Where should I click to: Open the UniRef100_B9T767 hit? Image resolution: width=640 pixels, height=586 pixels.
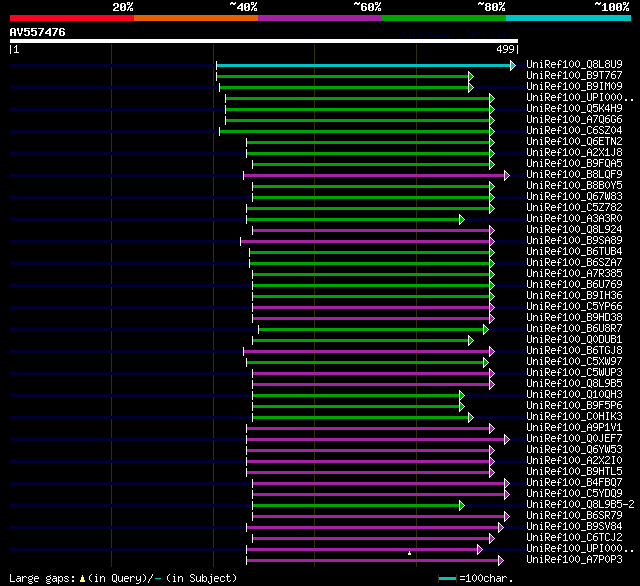[574, 75]
